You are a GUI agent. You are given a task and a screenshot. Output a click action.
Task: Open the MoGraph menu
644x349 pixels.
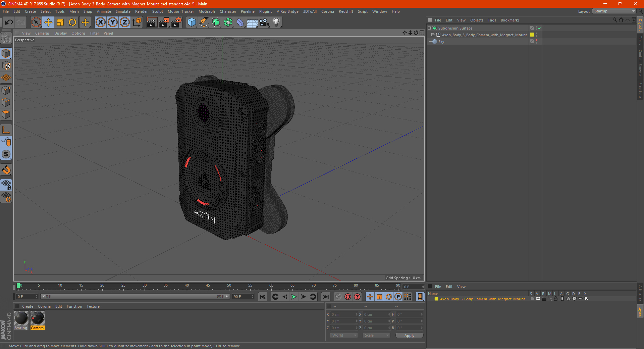[207, 11]
